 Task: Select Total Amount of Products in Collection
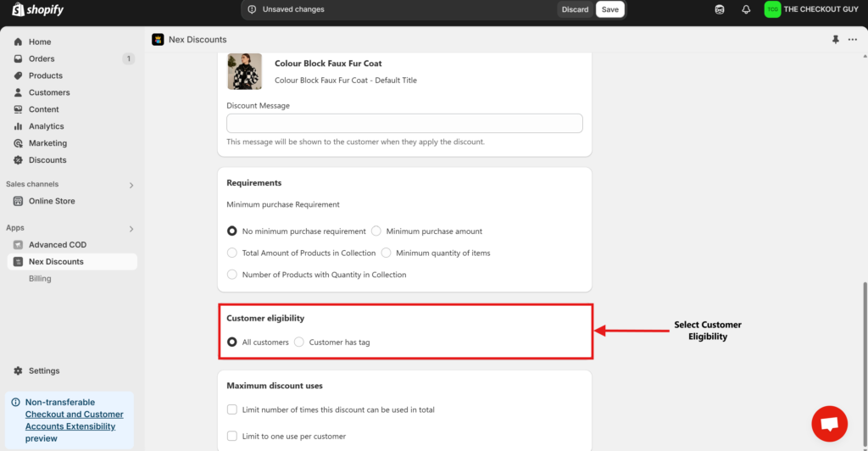tap(232, 253)
